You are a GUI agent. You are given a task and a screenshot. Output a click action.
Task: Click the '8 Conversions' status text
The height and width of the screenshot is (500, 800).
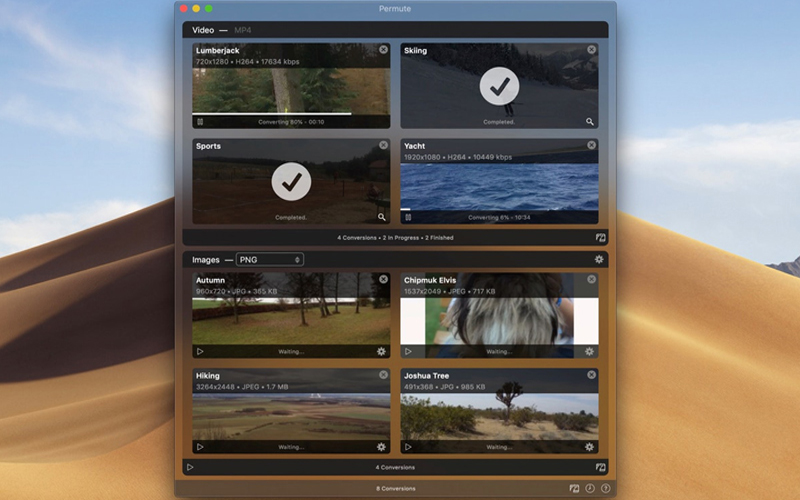click(x=395, y=488)
